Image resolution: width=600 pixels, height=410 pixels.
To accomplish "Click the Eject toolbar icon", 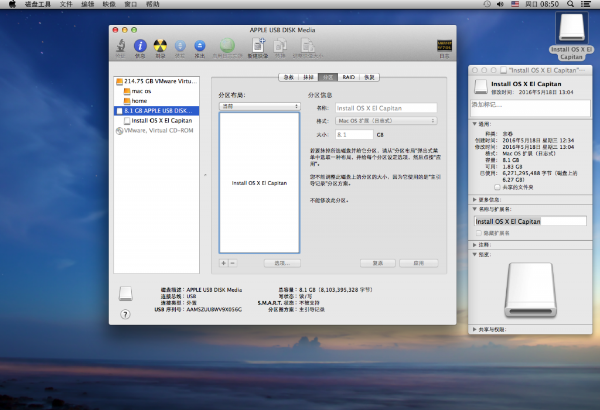I will 200,46.
